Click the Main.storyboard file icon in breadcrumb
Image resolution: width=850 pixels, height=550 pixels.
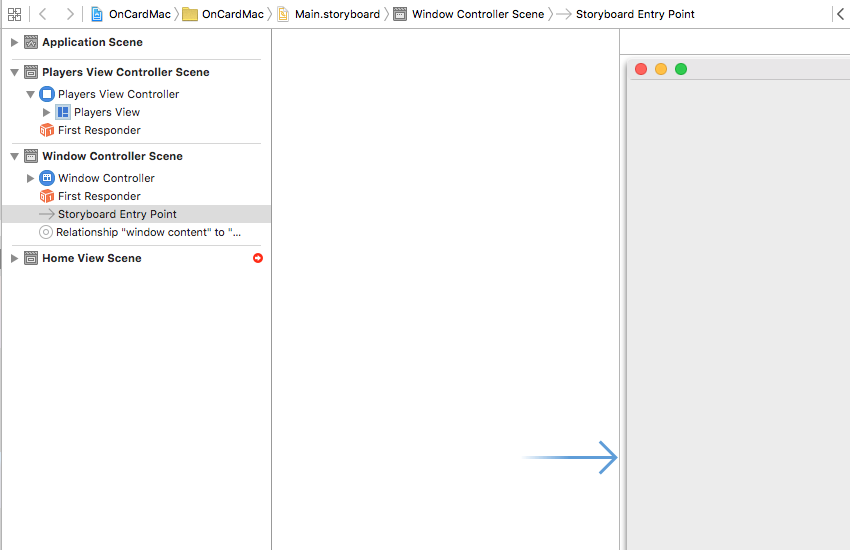pyautogui.click(x=283, y=14)
